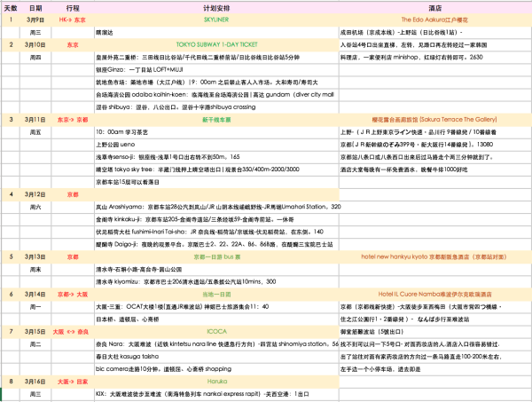This screenshot has height=402, width=532.
Task: Select the '日期' column header cell
Action: pos(35,8)
